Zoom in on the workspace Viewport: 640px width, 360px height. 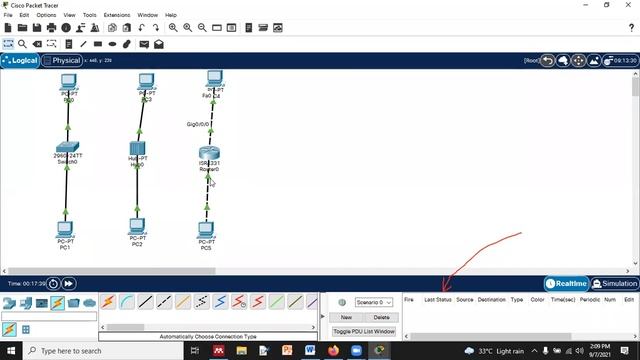173,28
